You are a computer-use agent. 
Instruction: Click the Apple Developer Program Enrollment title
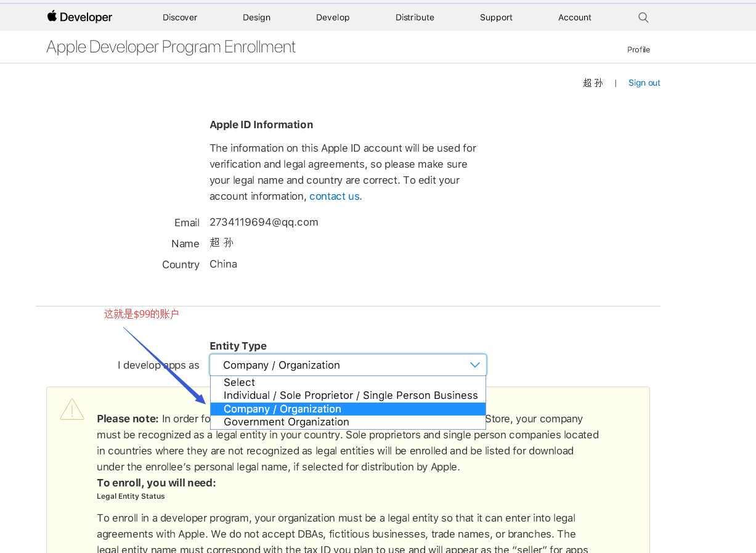click(171, 47)
